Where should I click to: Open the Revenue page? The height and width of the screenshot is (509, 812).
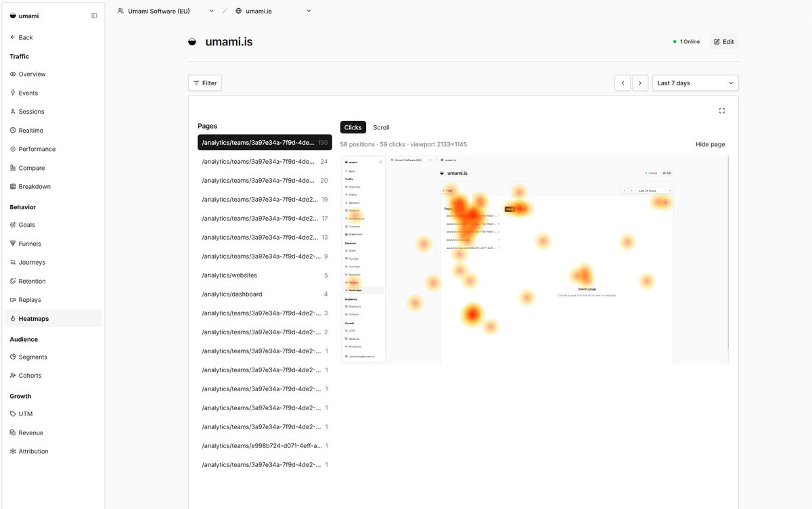pos(26,433)
